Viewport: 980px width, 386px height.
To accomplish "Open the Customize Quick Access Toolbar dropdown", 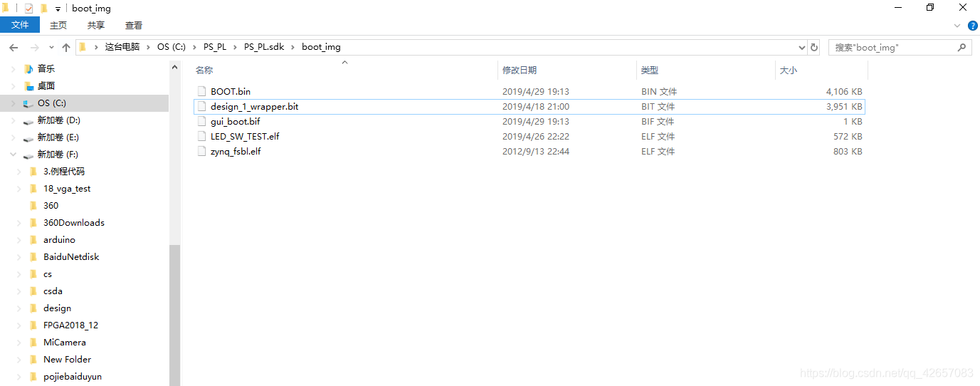I will pos(58,9).
